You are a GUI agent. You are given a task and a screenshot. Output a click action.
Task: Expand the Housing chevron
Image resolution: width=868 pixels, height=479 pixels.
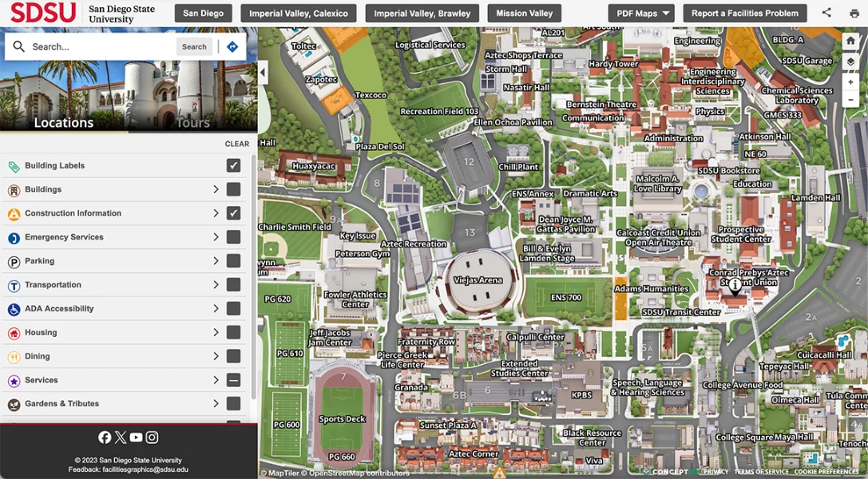pyautogui.click(x=216, y=332)
